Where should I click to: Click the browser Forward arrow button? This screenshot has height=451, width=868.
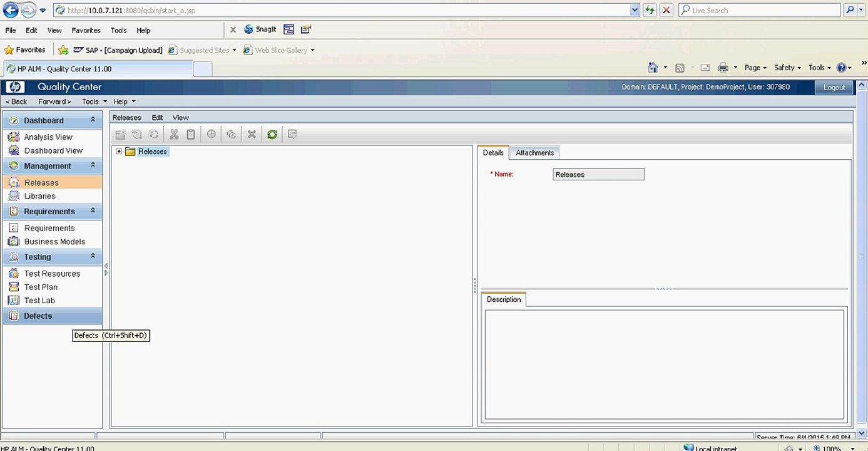(x=28, y=10)
